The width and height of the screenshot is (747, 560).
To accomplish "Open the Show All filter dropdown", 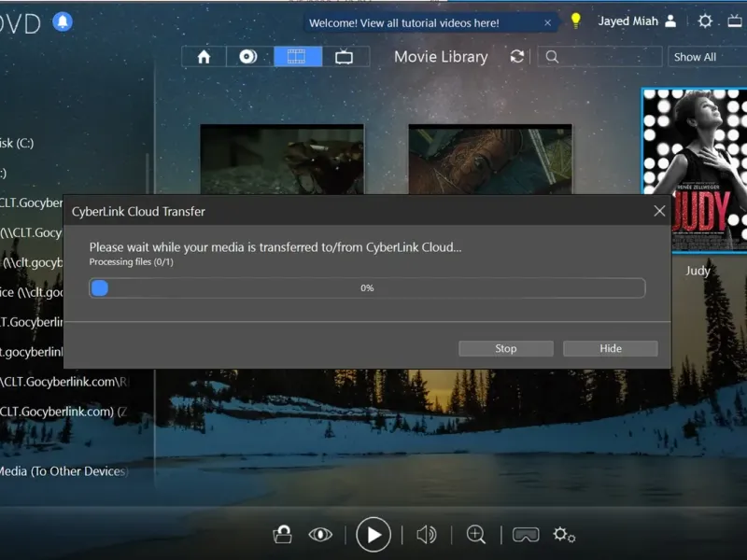I will [707, 57].
